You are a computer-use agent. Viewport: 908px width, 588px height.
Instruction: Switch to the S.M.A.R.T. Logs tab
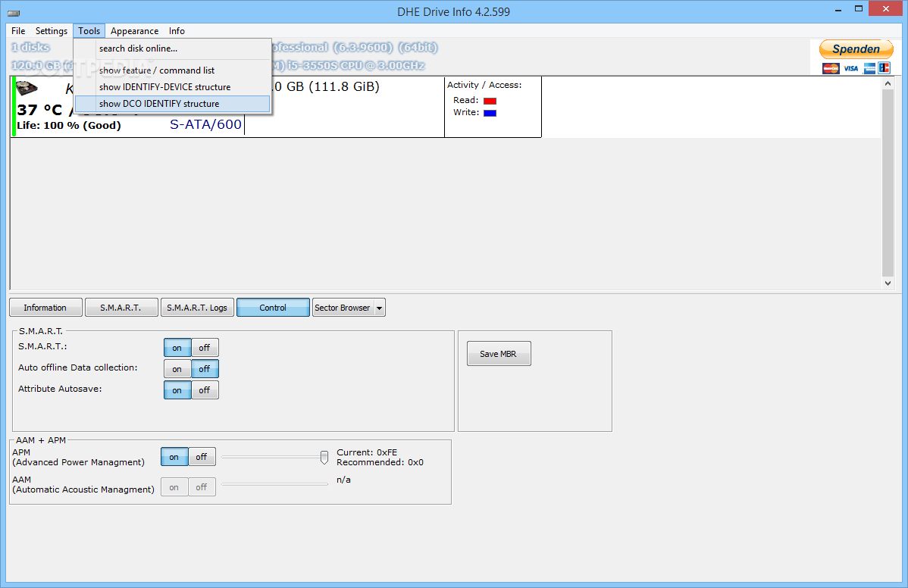point(197,308)
